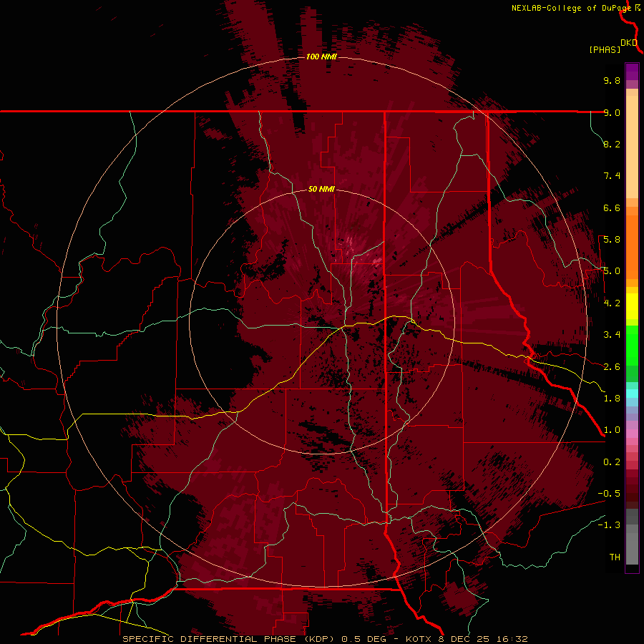Click the 2.6 legend value
The image size is (644, 644).
point(612,367)
